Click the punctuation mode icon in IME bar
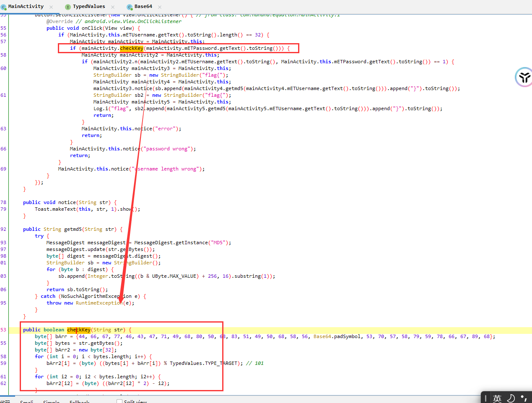 pyautogui.click(x=524, y=398)
